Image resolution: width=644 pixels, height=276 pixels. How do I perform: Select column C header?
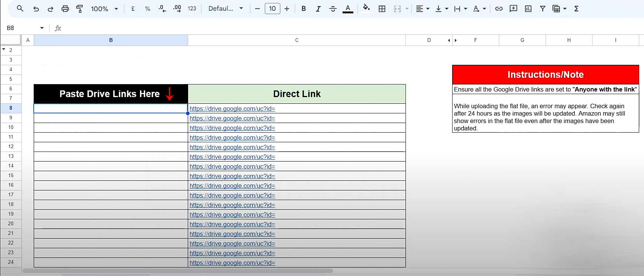[297, 40]
